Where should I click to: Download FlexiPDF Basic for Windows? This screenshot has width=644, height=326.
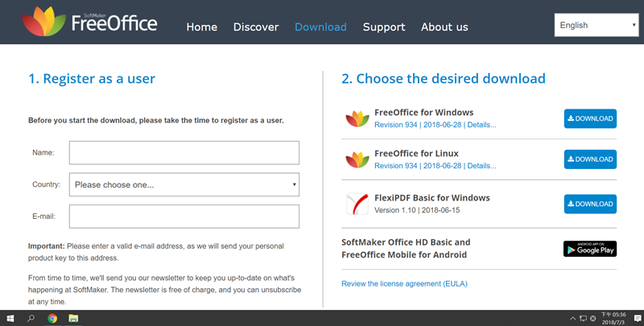(590, 204)
